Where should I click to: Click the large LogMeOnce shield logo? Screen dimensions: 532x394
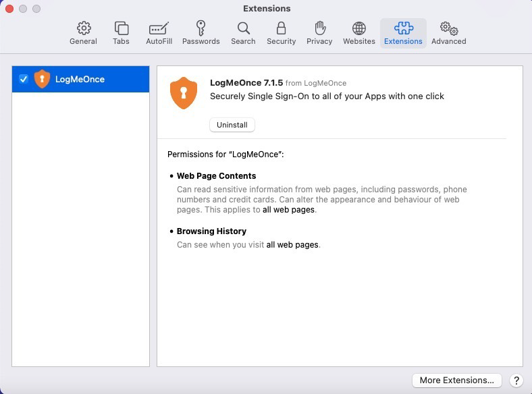point(184,93)
